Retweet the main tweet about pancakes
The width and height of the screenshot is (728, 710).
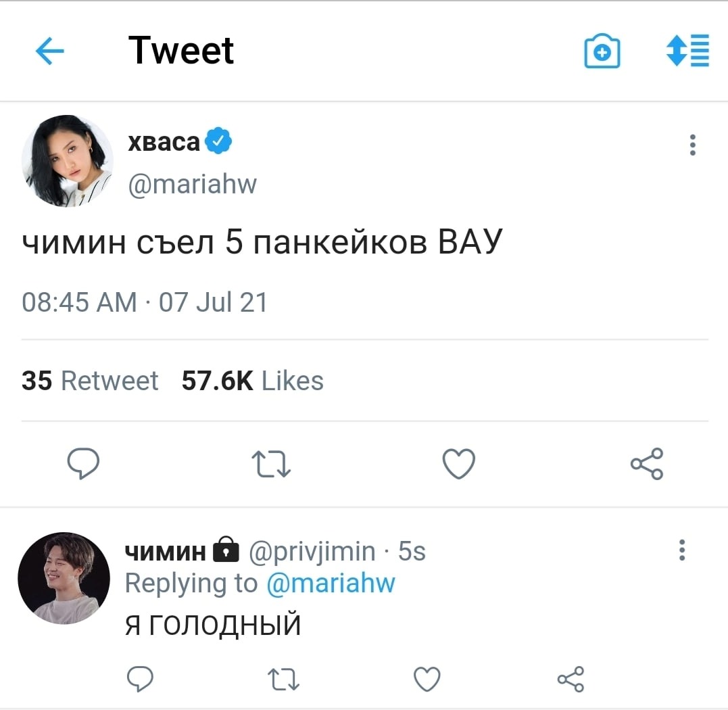271,465
